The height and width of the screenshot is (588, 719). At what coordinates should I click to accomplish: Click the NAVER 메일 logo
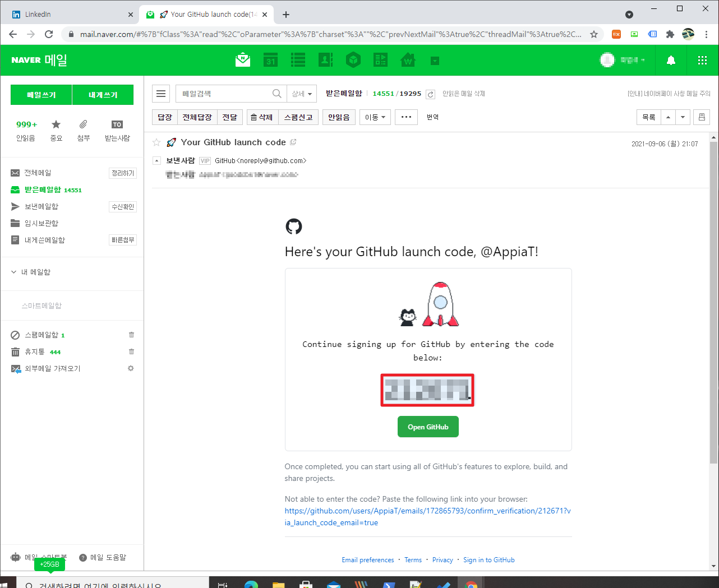[39, 60]
